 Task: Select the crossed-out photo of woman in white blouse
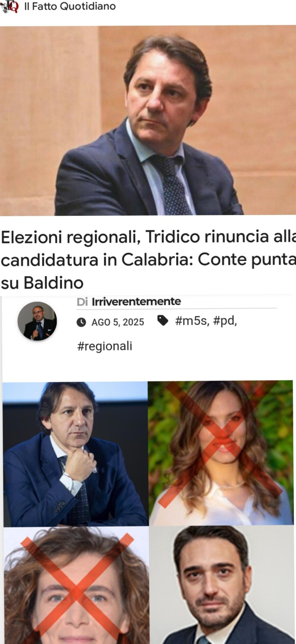pos(220,452)
